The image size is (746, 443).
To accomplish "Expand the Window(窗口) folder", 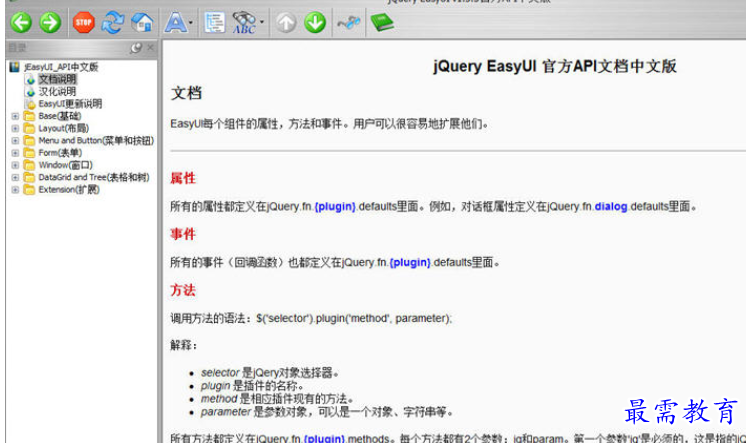I will 15,165.
